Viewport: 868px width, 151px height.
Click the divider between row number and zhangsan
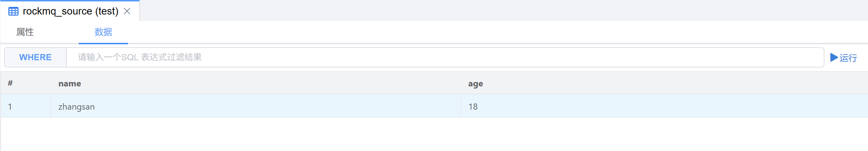pos(51,106)
